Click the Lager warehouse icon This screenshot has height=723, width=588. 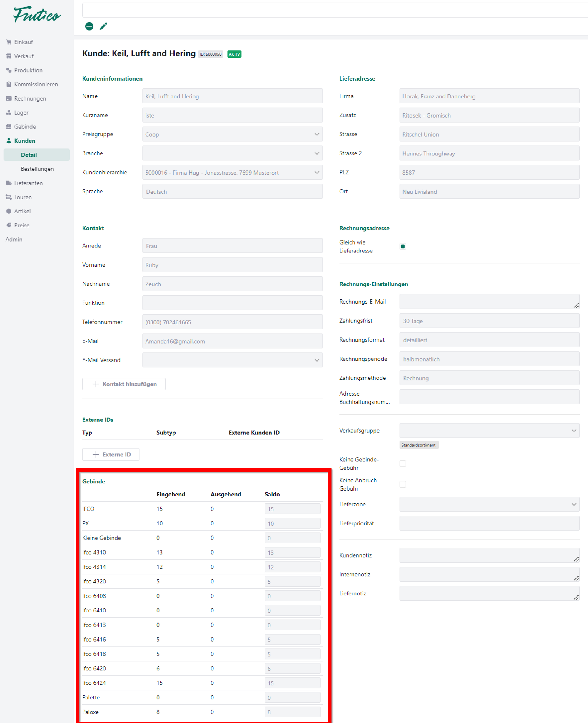[9, 113]
